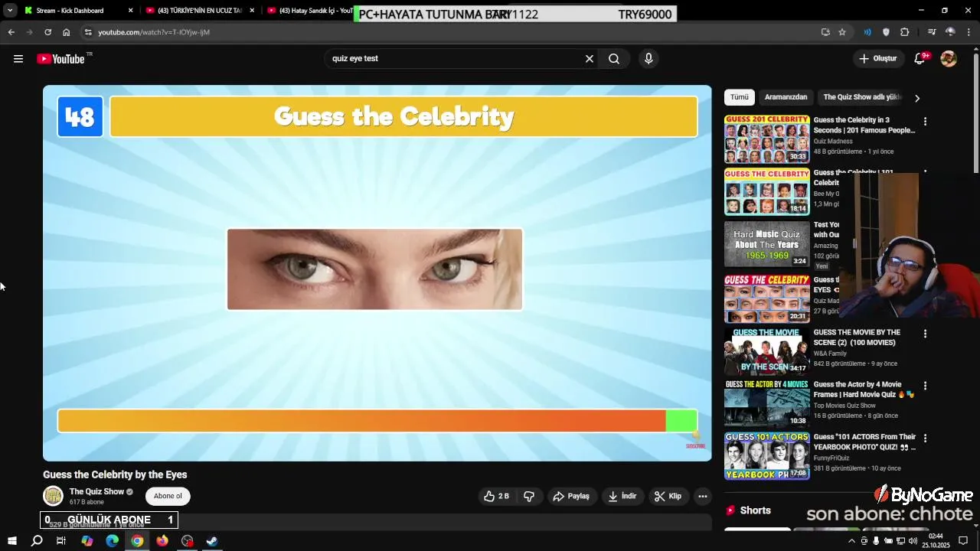
Task: Open options menu for Guess the Celebrity in 3 Seconds
Action: coord(925,122)
